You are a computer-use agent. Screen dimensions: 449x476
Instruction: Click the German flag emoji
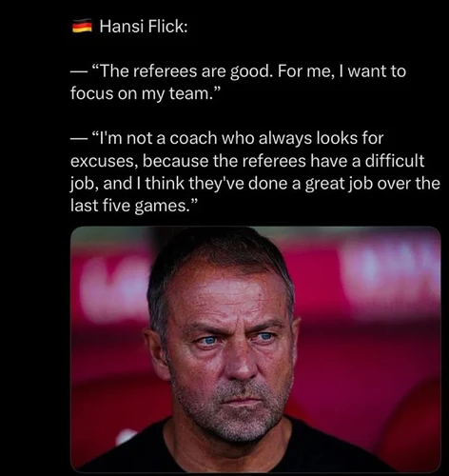click(x=82, y=26)
